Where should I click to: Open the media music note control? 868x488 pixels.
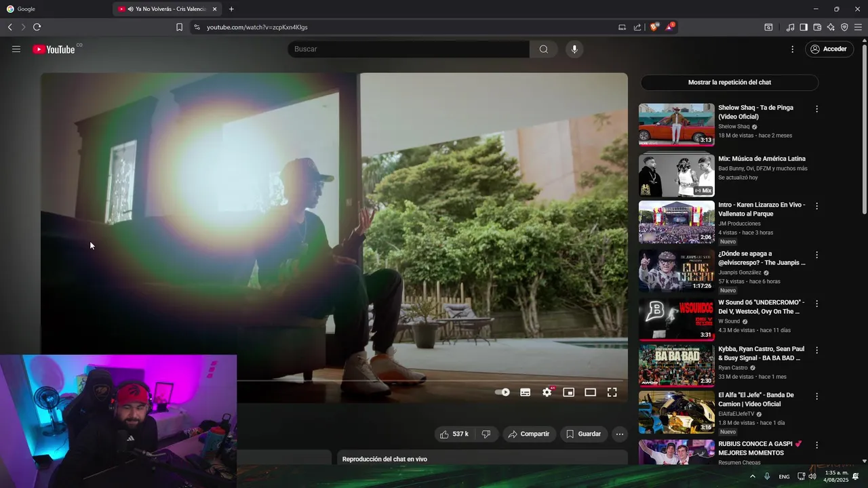coord(790,27)
